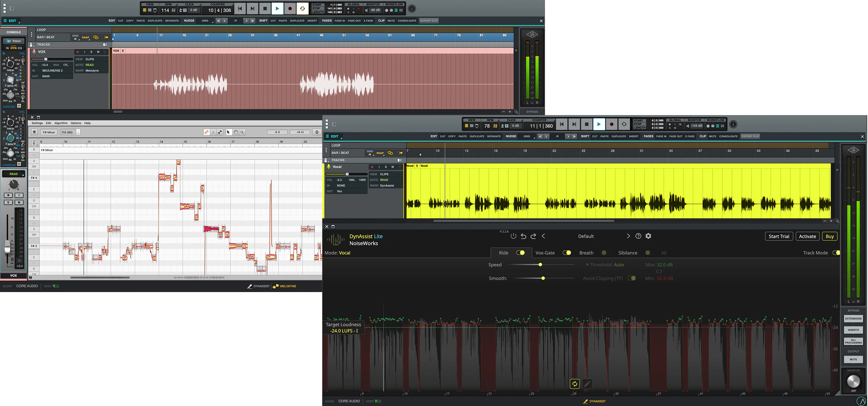This screenshot has width=868, height=406.
Task: Enable the Breath toggle
Action: (605, 253)
